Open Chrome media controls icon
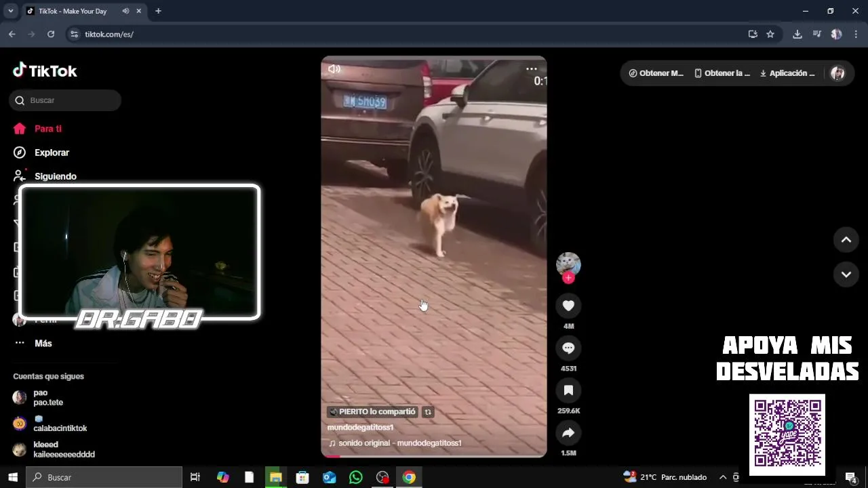The height and width of the screenshot is (488, 868). pos(816,34)
